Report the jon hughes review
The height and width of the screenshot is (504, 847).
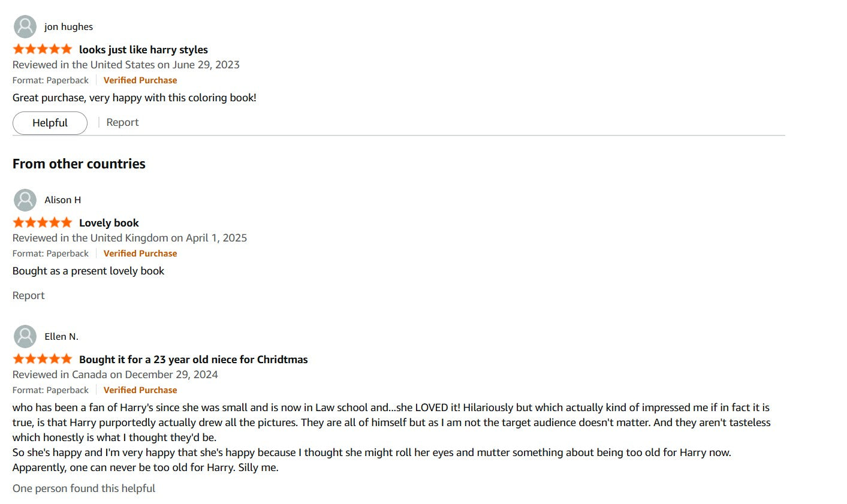(122, 122)
